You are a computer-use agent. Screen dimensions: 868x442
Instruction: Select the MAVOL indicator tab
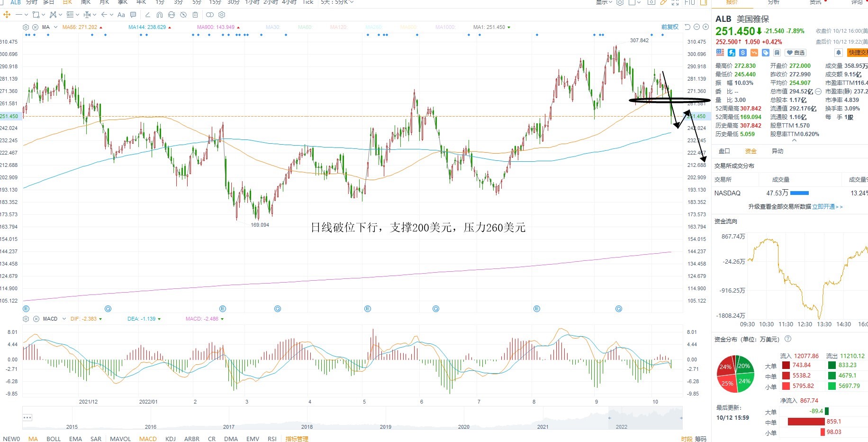pos(120,439)
